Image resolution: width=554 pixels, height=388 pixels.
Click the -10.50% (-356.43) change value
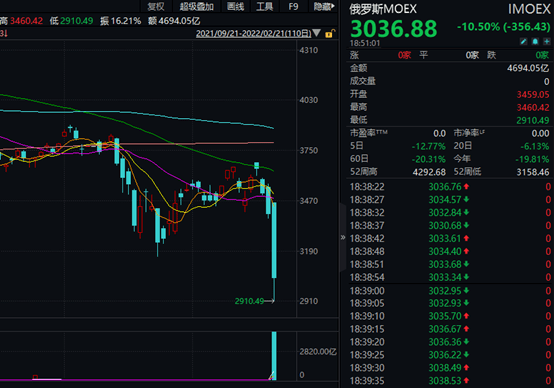(503, 27)
